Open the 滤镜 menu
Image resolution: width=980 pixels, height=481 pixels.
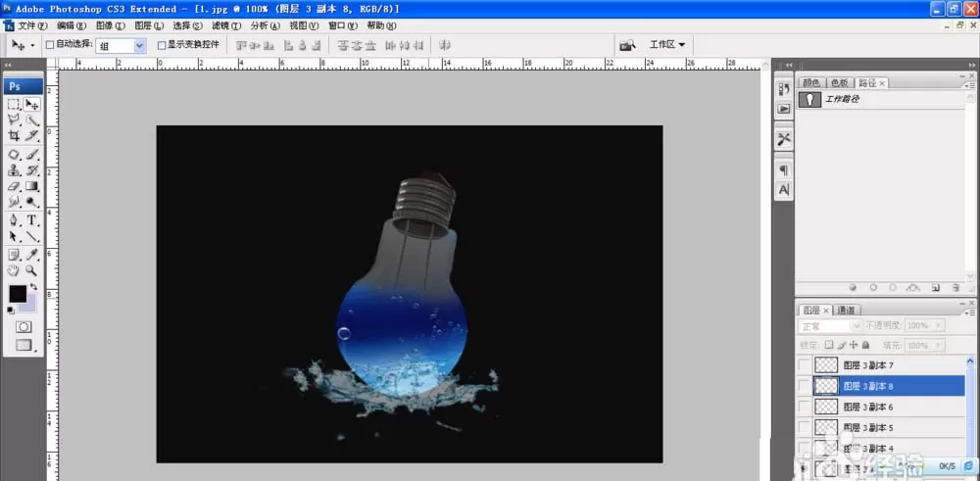point(226,25)
